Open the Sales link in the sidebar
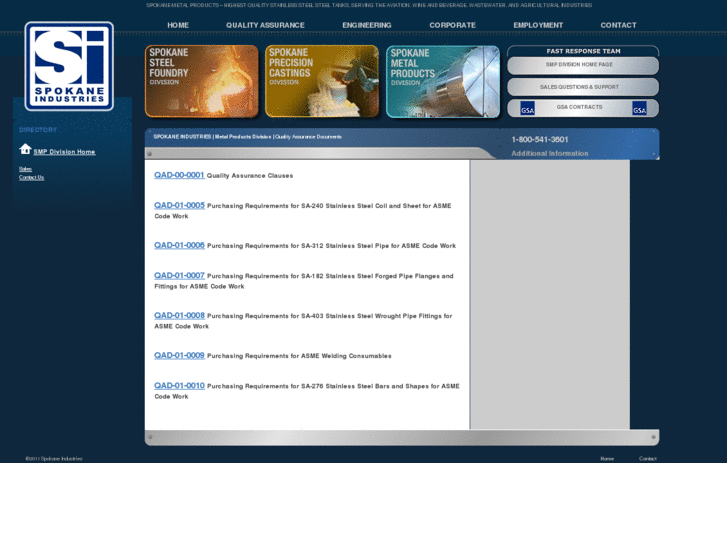This screenshot has height=545, width=727. coord(25,169)
